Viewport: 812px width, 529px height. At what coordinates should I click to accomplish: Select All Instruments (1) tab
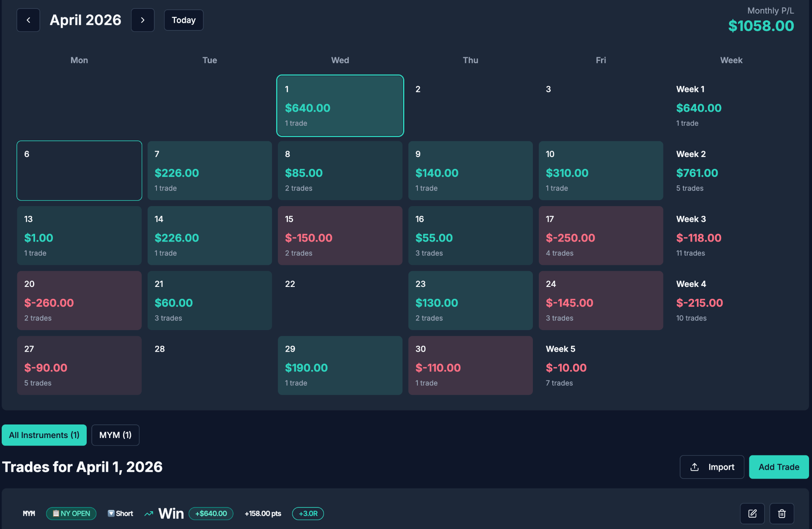pyautogui.click(x=44, y=435)
